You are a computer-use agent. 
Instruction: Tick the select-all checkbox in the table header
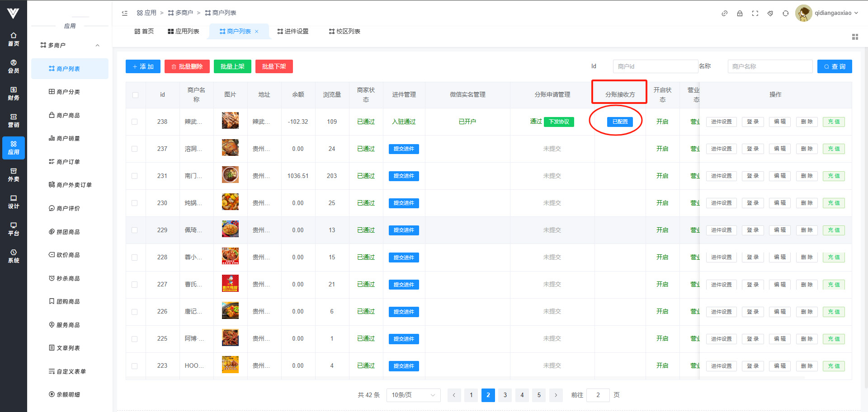(x=135, y=95)
